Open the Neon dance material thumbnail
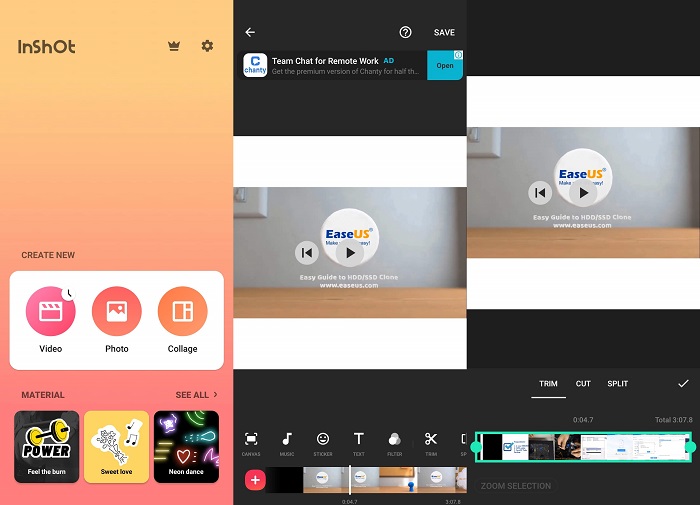 pos(186,446)
